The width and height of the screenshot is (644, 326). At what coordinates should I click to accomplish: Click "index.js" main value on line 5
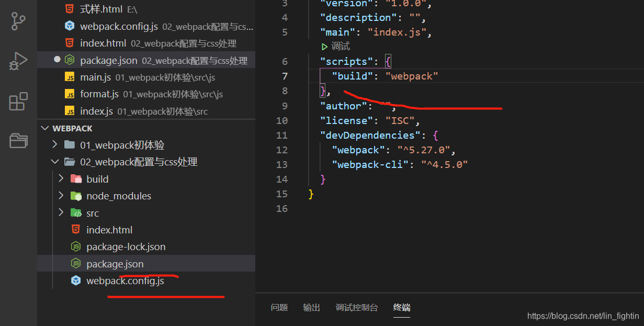coord(397,32)
